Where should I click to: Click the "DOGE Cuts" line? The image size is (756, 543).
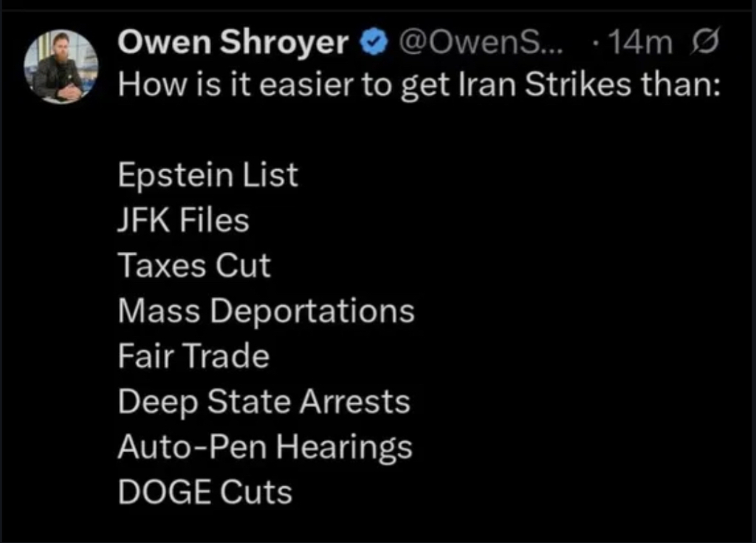205,492
